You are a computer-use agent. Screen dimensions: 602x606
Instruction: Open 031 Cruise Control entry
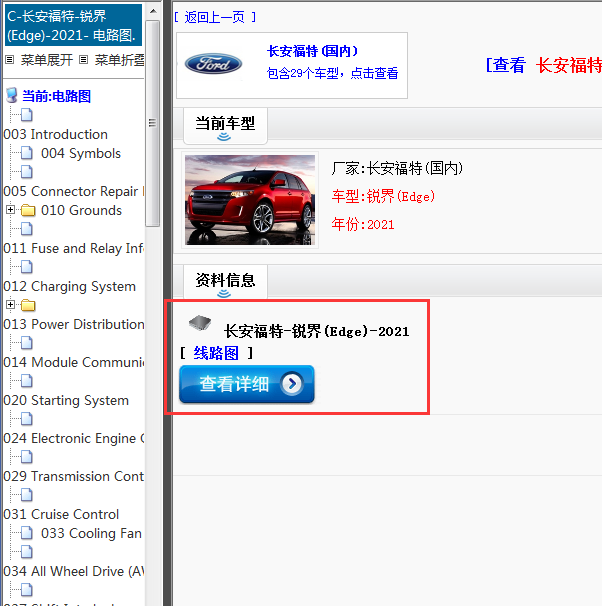coord(61,514)
